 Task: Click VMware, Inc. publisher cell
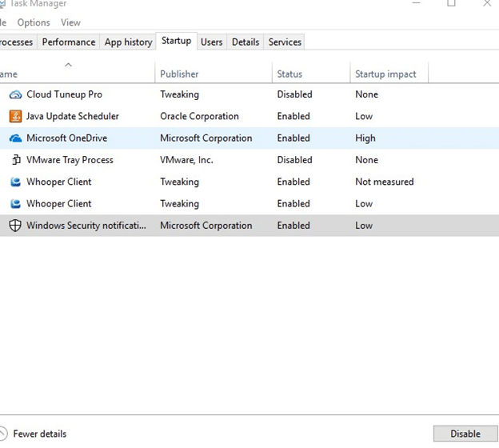click(186, 160)
